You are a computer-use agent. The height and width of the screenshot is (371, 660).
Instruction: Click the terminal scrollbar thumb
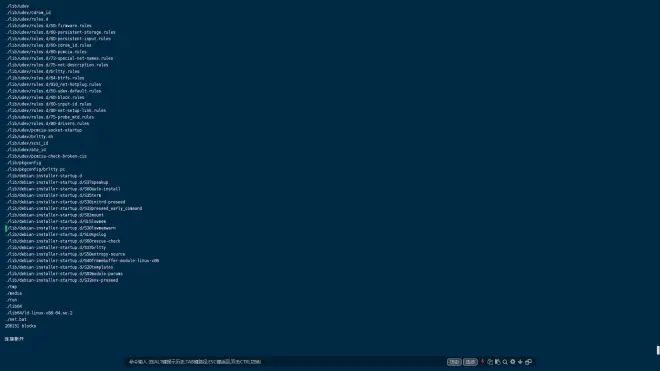click(x=658, y=350)
